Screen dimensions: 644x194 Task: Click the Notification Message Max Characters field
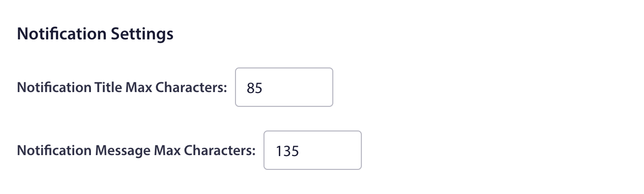click(x=313, y=150)
